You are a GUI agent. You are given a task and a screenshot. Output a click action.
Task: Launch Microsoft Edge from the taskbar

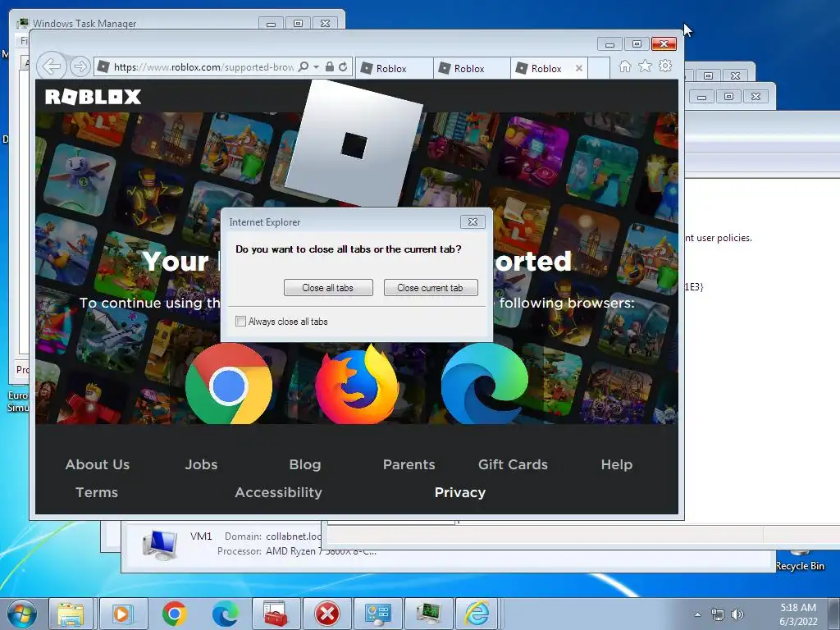(x=226, y=614)
